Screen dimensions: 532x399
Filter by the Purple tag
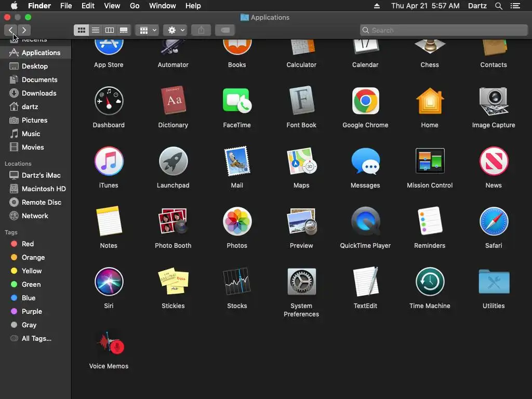click(35, 312)
